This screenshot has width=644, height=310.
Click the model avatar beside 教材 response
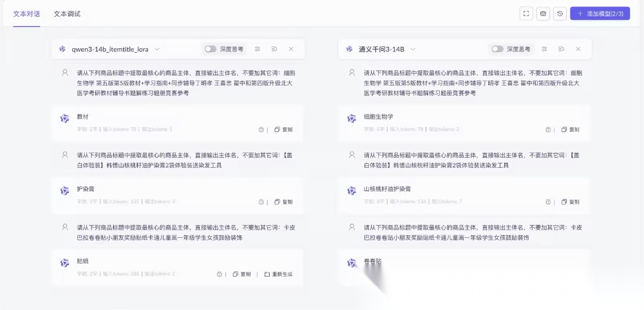coord(64,118)
